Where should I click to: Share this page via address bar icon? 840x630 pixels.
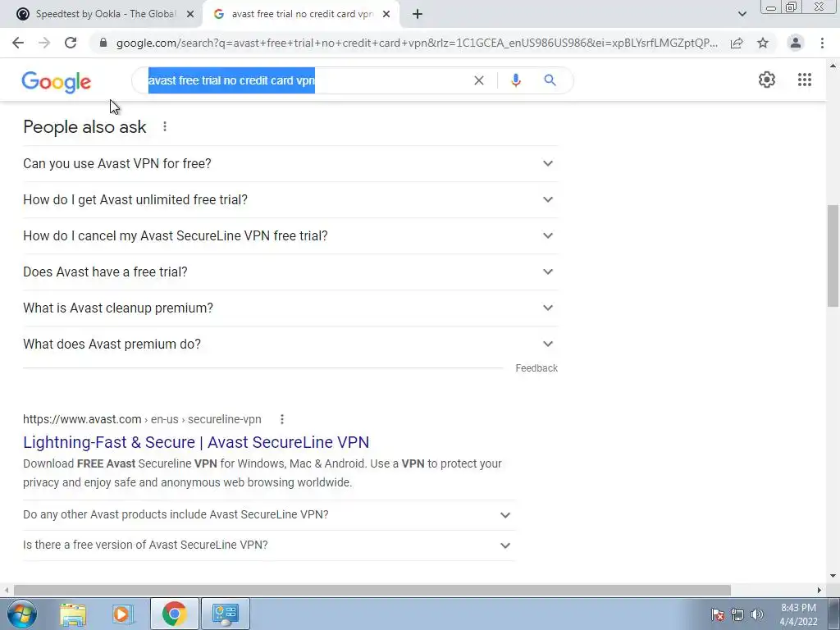(737, 43)
